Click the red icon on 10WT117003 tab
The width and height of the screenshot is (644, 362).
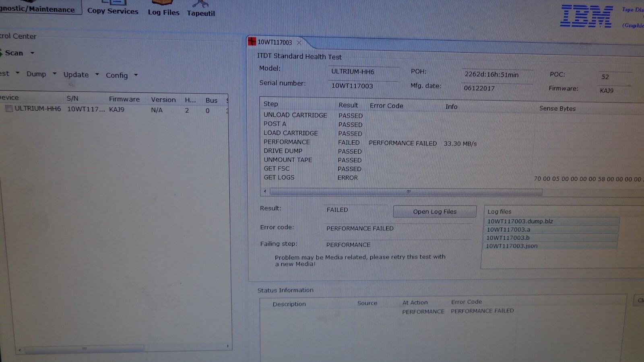252,41
